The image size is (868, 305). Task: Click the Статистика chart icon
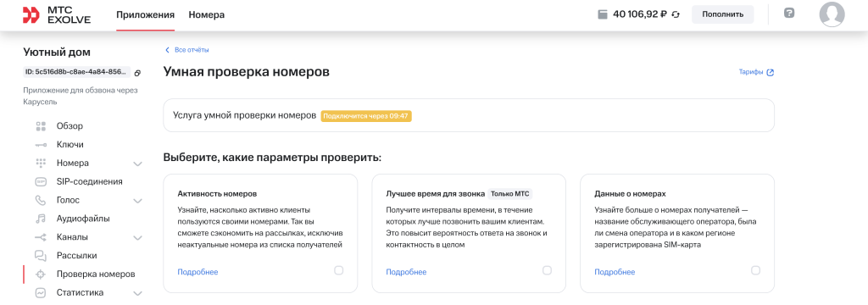point(41,293)
